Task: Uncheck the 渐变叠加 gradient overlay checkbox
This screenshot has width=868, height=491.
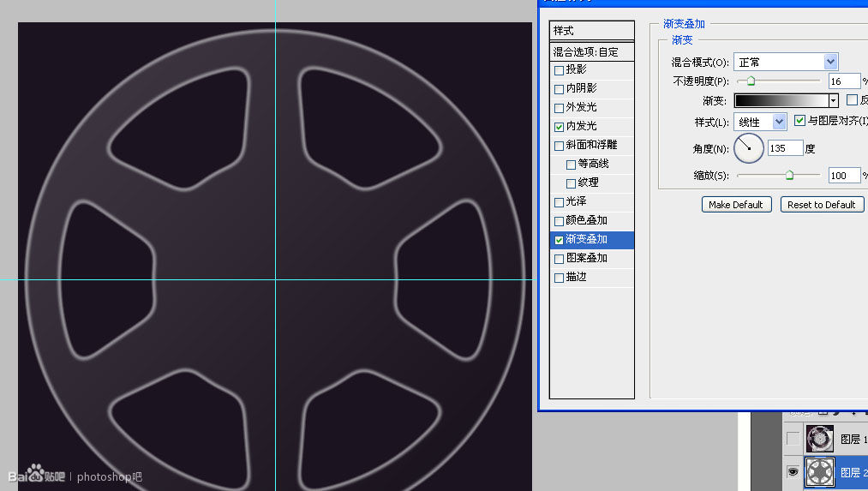Action: 560,240
